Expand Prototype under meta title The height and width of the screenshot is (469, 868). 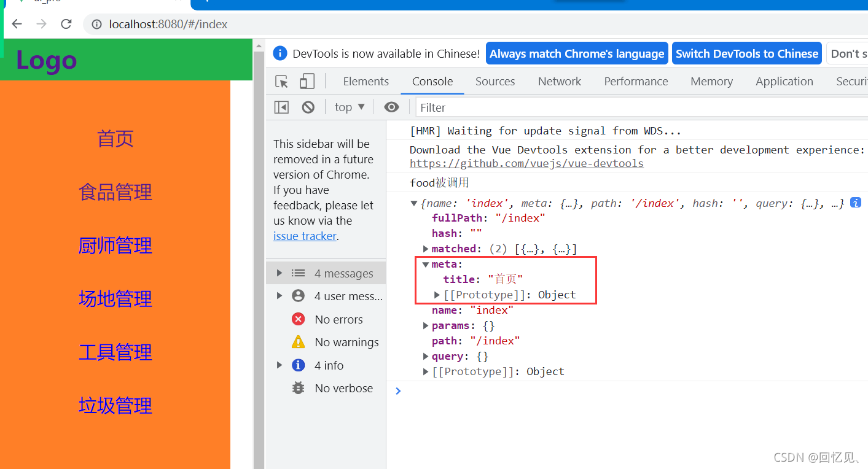point(437,295)
